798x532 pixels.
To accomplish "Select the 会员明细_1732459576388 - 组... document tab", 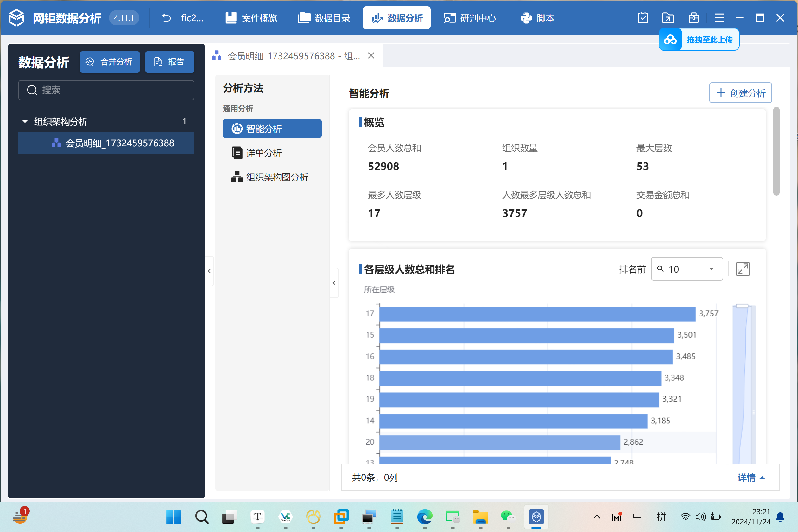I will [294, 56].
